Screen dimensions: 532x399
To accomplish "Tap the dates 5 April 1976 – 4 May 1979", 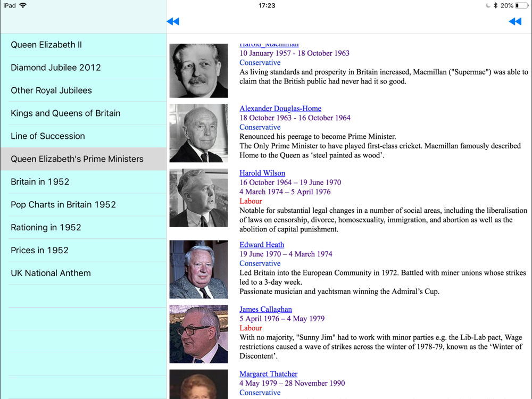I will pyautogui.click(x=282, y=319).
